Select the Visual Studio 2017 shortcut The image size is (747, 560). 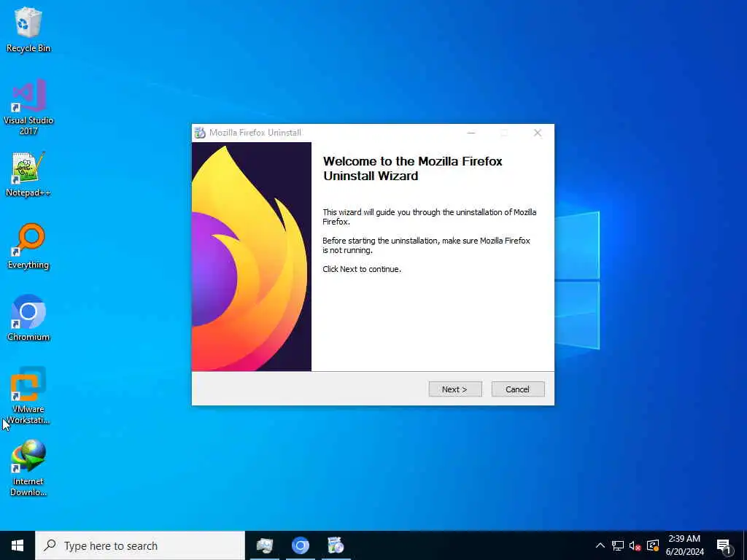pyautogui.click(x=28, y=107)
